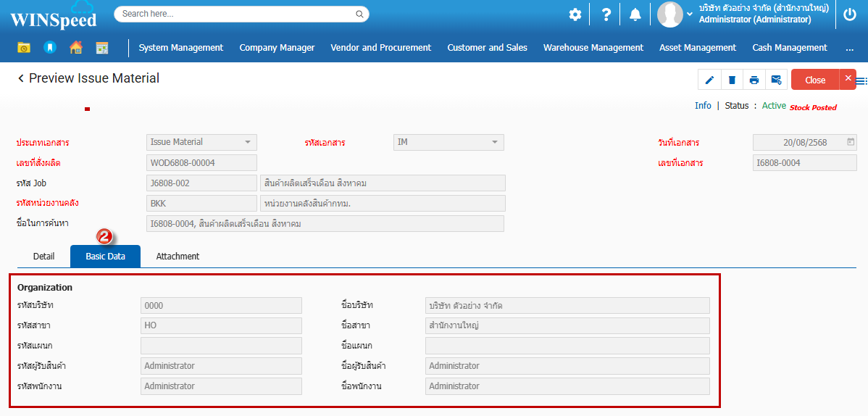Click the pencil edit icon
Viewport: 868px width, 416px height.
[x=709, y=80]
